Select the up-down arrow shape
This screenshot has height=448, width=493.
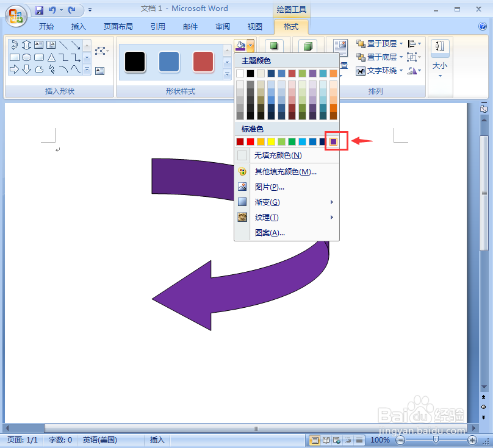[x=26, y=45]
